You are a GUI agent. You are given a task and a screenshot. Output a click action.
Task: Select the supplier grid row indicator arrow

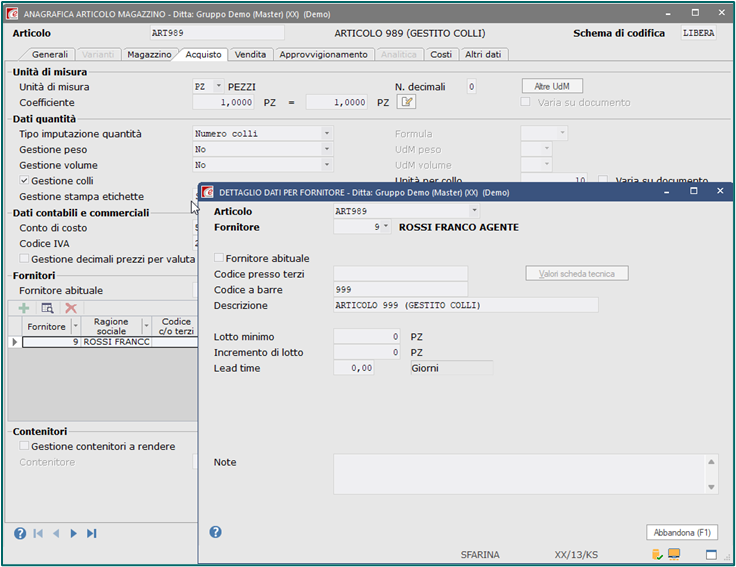(x=15, y=342)
